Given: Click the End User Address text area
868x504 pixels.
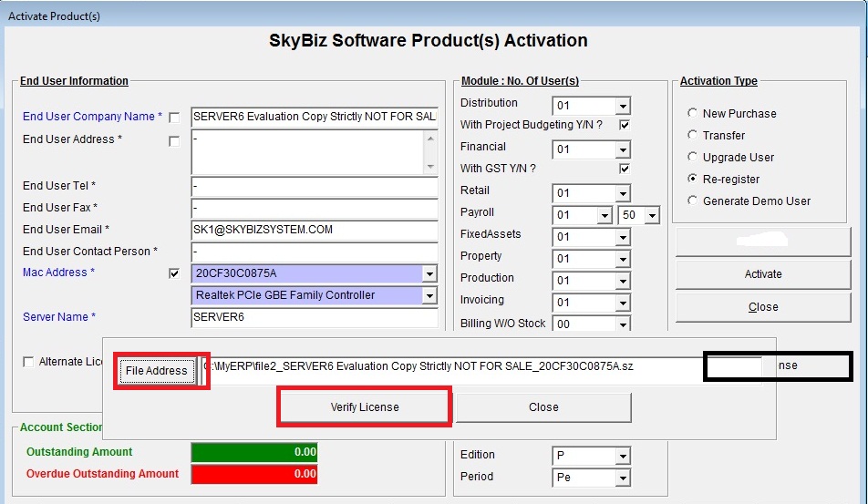Looking at the screenshot, I should coord(308,153).
